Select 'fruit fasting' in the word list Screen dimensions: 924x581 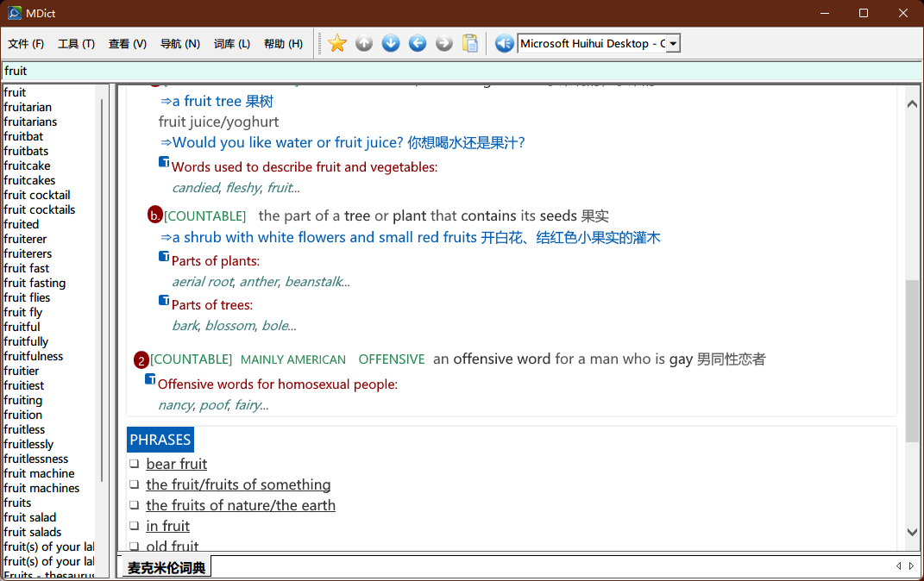click(35, 283)
